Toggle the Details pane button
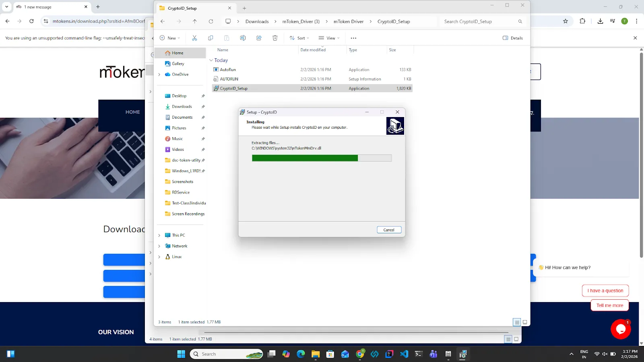This screenshot has height=362, width=644. pyautogui.click(x=513, y=38)
